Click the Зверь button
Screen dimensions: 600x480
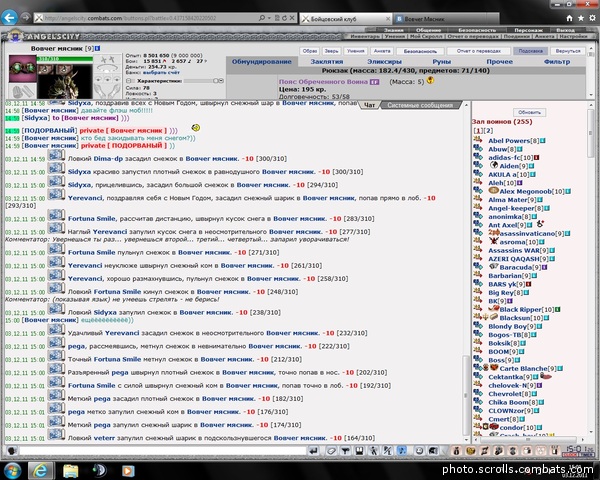click(x=331, y=51)
